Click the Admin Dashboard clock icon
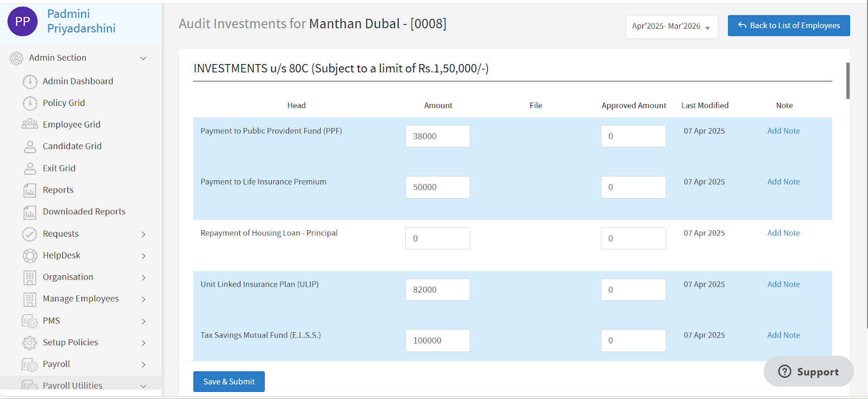The image size is (868, 399). 30,81
